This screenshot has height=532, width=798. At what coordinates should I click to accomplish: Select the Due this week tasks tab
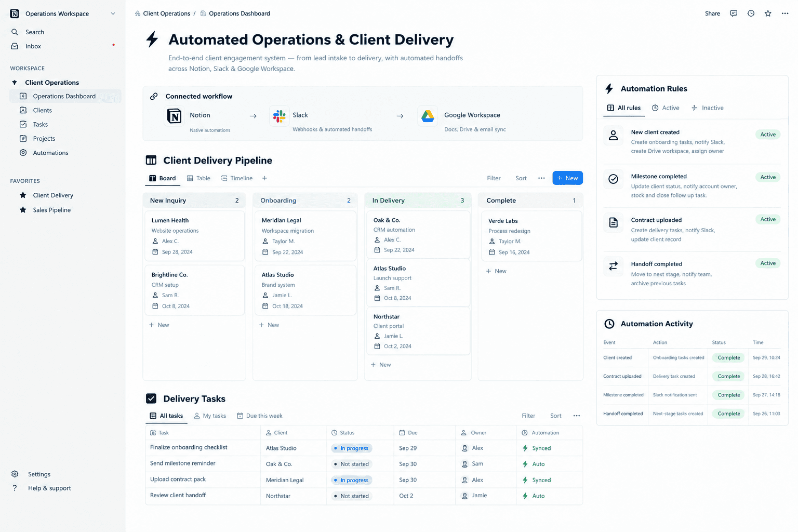(x=260, y=416)
